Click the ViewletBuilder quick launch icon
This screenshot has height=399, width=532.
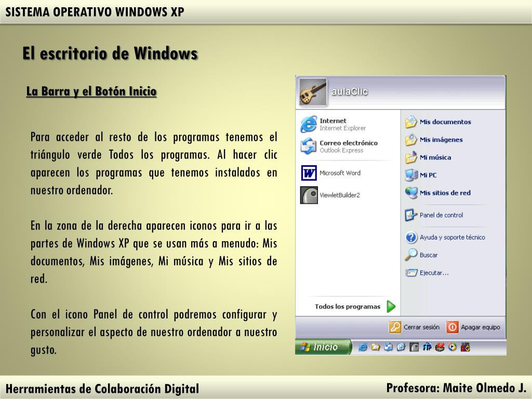tap(414, 347)
